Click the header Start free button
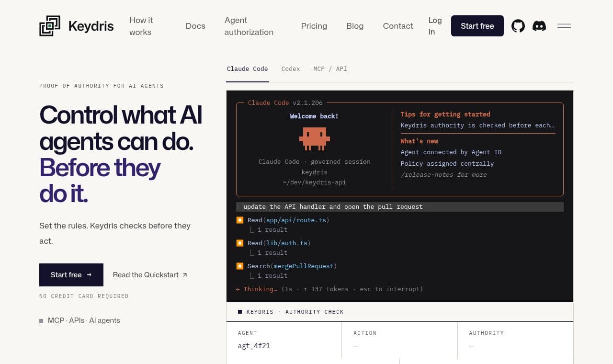 click(x=477, y=26)
